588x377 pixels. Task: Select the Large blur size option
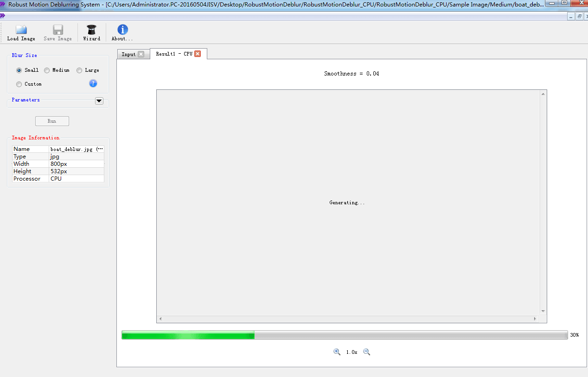[79, 70]
